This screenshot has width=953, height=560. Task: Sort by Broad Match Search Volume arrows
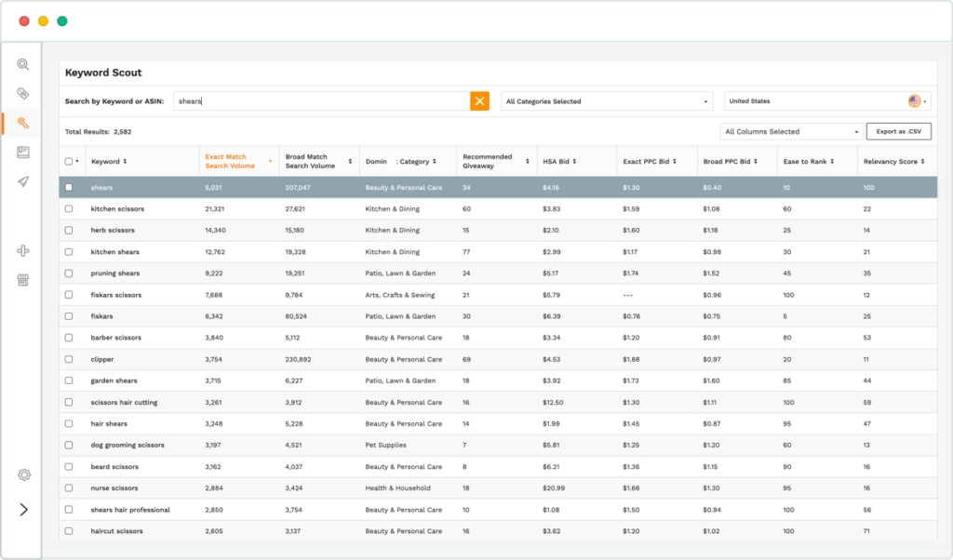(350, 162)
